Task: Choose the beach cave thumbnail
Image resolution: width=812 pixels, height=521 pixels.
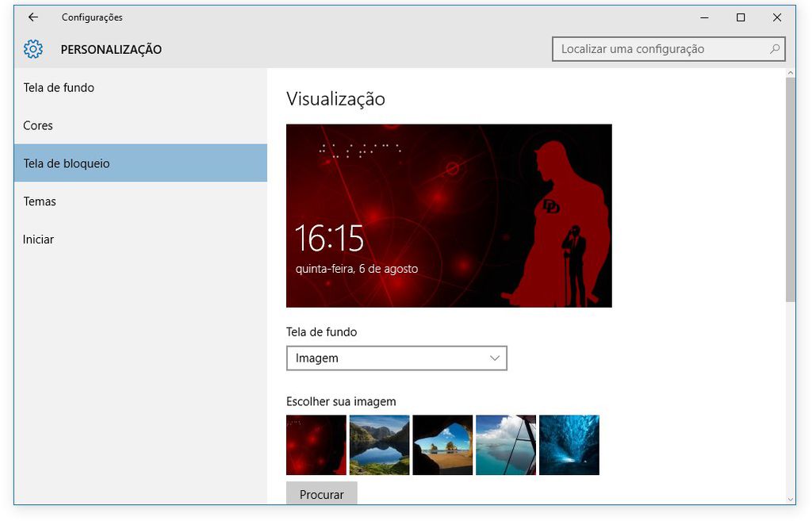Action: [442, 445]
